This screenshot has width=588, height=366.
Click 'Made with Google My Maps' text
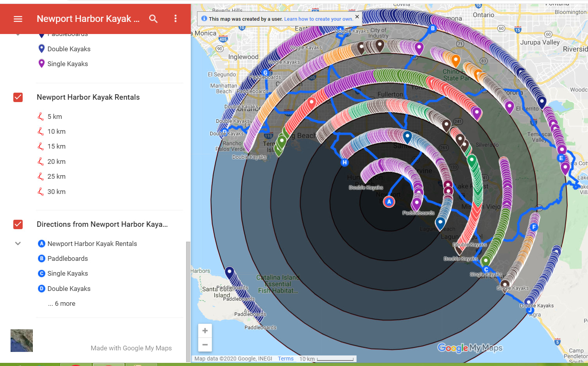pos(131,348)
